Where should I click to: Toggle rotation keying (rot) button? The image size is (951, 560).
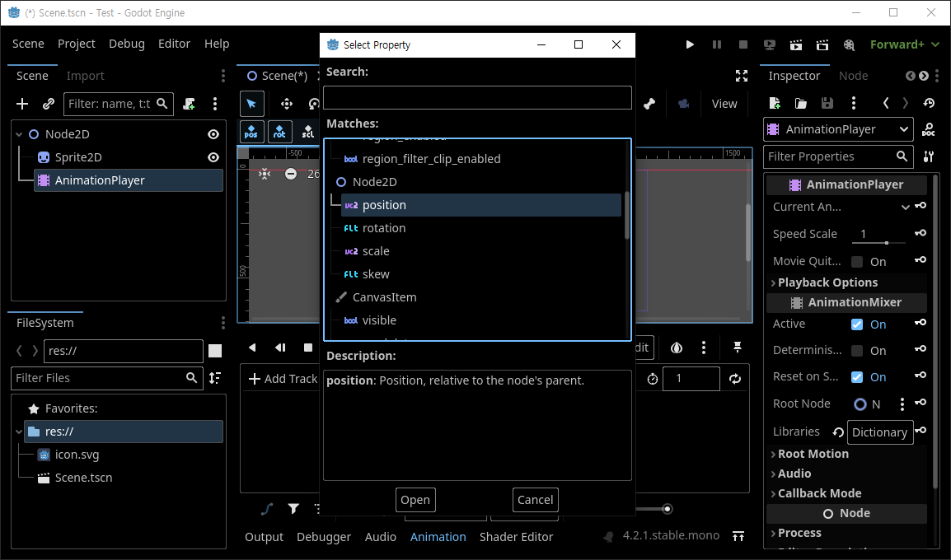click(279, 132)
